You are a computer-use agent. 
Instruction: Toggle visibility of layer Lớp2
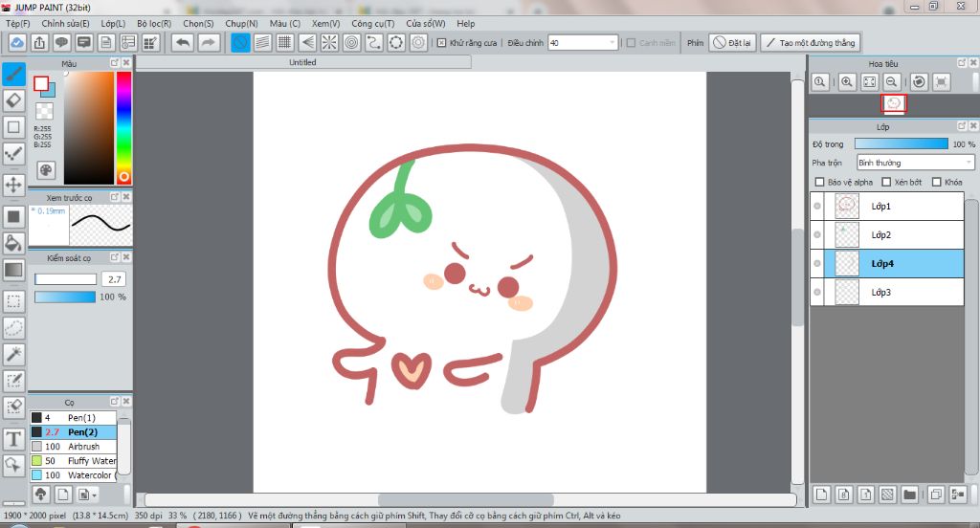pyautogui.click(x=817, y=234)
